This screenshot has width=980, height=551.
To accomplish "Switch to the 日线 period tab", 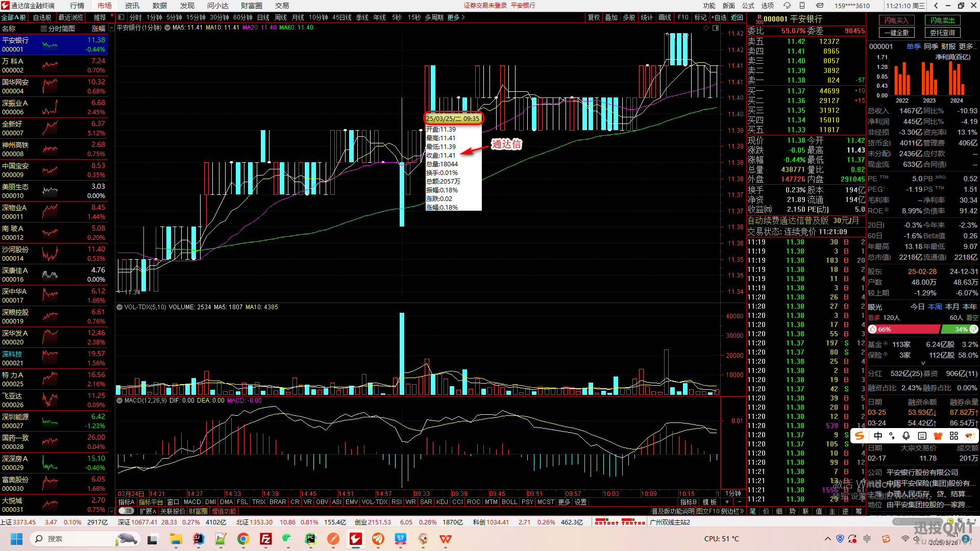I will [x=263, y=17].
